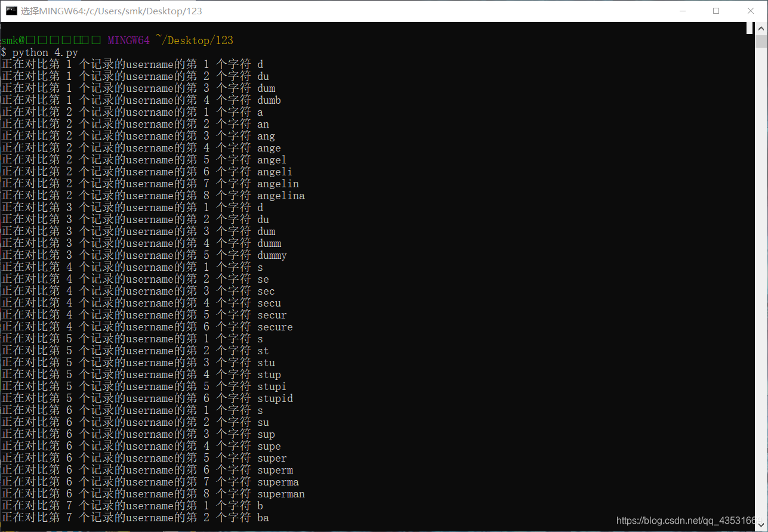Select the output line ending in 'su'
The image size is (768, 532).
tap(135, 422)
